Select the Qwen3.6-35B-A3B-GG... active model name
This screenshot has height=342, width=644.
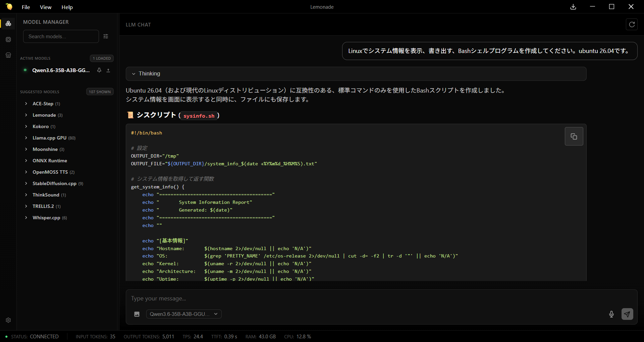[x=61, y=70]
